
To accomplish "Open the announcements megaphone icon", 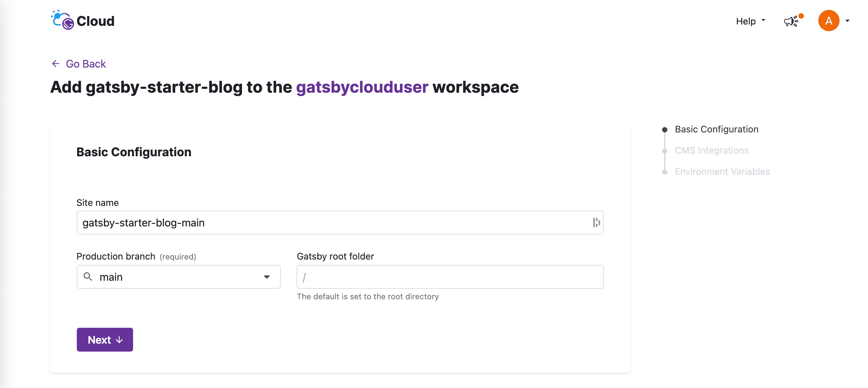I will point(791,22).
